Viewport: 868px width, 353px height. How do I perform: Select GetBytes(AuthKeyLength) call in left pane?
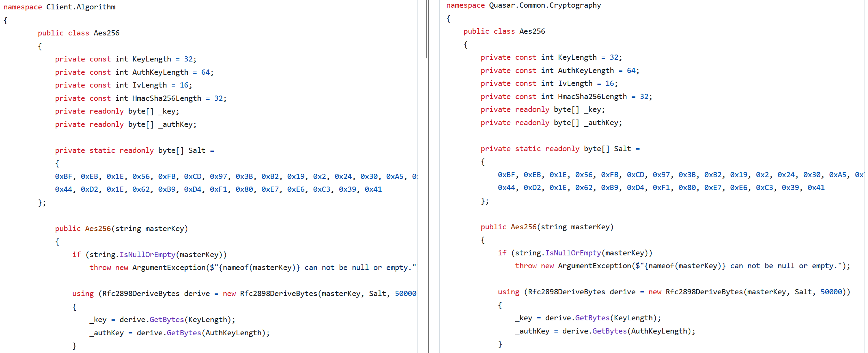pos(216,333)
